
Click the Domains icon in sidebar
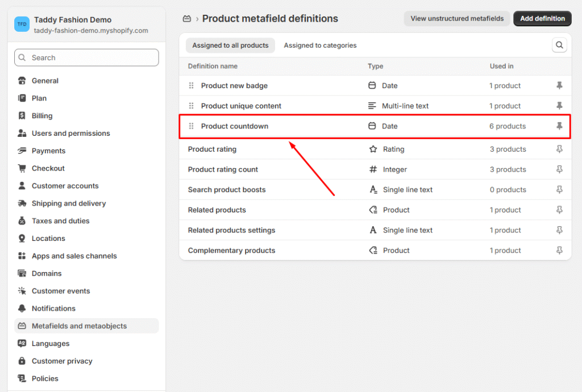point(22,273)
